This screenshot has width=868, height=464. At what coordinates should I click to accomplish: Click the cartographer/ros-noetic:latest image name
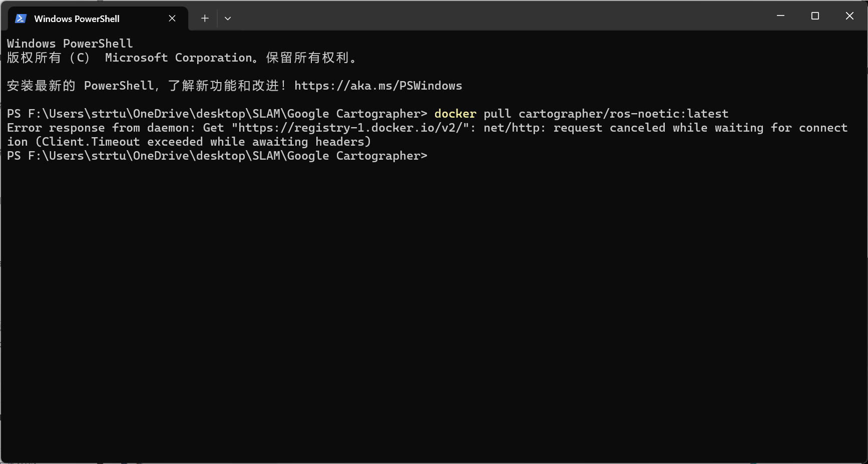[x=623, y=114]
